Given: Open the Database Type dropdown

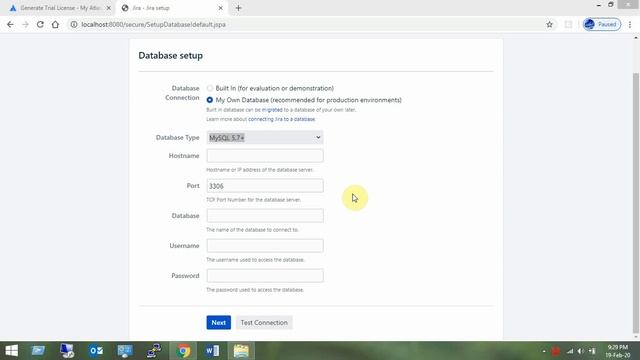Looking at the screenshot, I should (265, 138).
